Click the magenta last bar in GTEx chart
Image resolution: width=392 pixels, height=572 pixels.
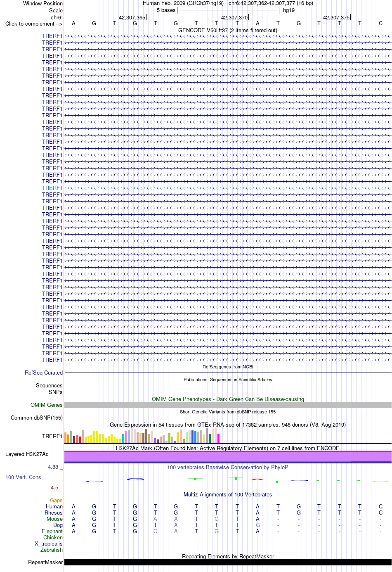[218, 438]
